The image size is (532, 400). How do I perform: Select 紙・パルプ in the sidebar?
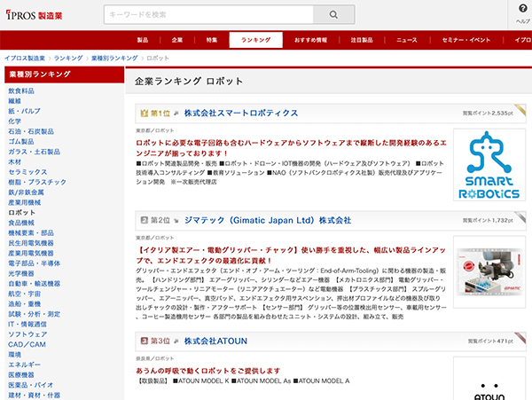tap(24, 111)
